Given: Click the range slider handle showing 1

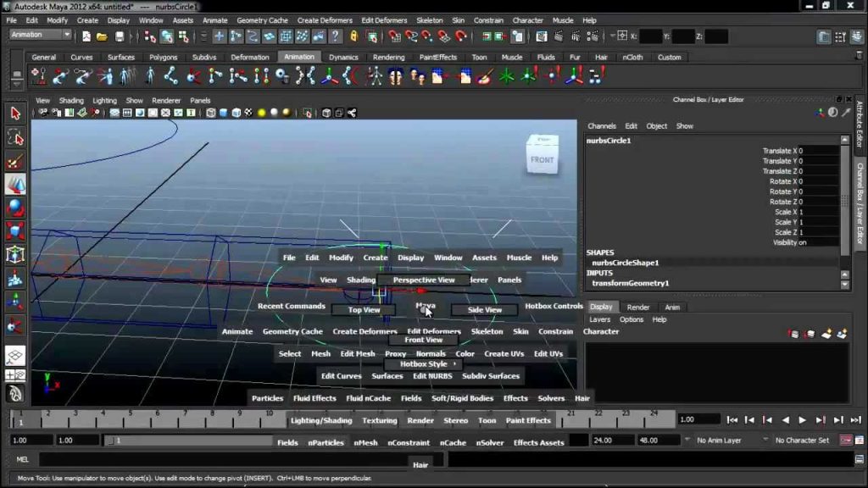Looking at the screenshot, I should pyautogui.click(x=114, y=441).
